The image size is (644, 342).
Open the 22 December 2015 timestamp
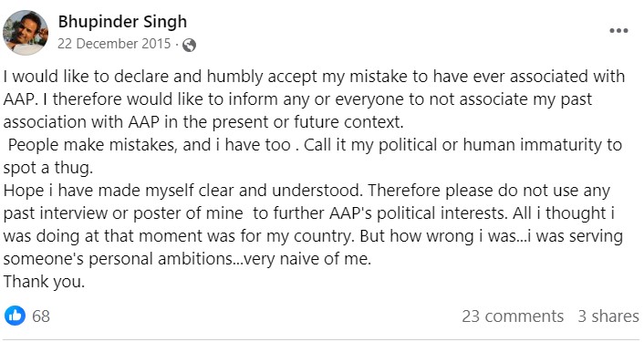pyautogui.click(x=114, y=44)
